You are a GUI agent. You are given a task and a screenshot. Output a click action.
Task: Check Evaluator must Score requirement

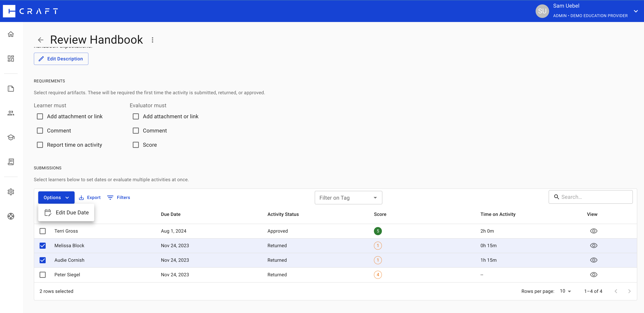136,145
